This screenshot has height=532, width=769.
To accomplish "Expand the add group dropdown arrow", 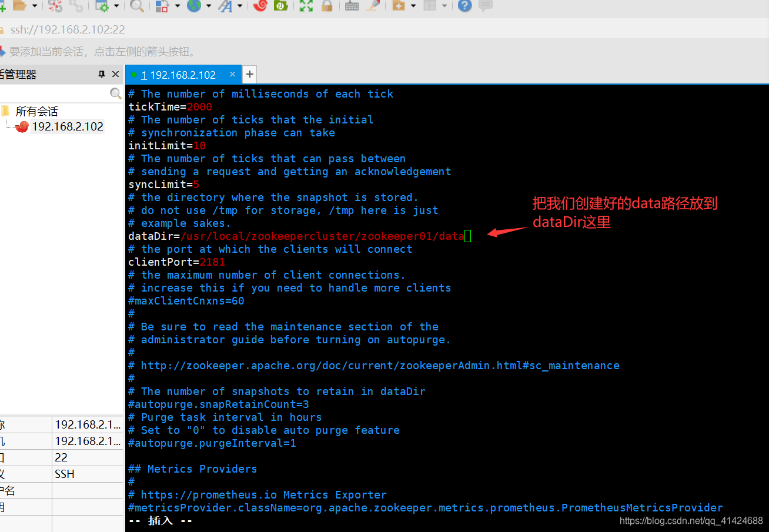I will (x=413, y=6).
